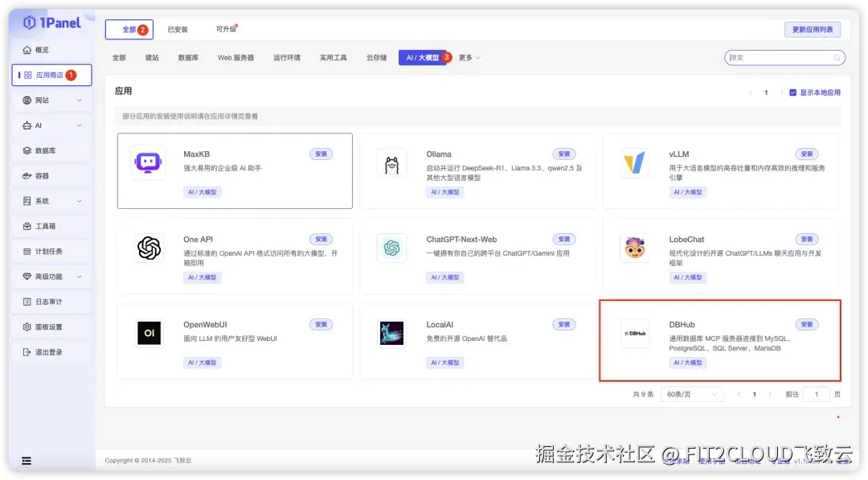This screenshot has width=868, height=480.
Task: Filter by 云存储 category
Action: 376,58
